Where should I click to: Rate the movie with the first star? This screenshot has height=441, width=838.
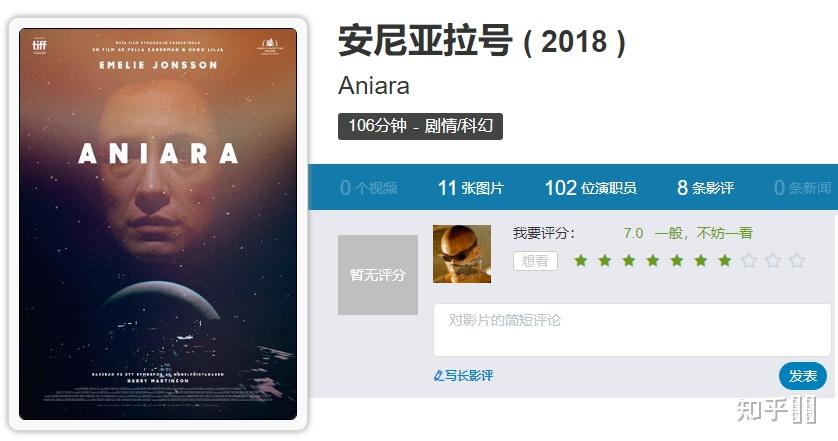[x=581, y=260]
